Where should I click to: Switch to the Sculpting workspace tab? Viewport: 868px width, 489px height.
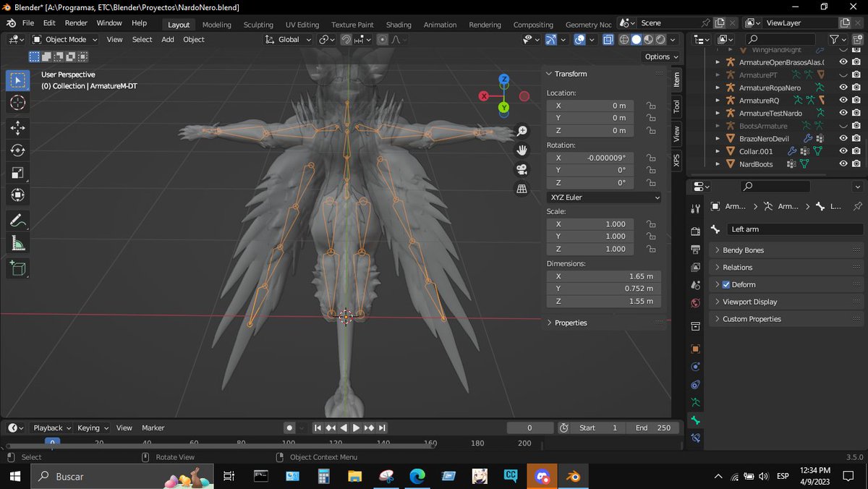pyautogui.click(x=258, y=25)
